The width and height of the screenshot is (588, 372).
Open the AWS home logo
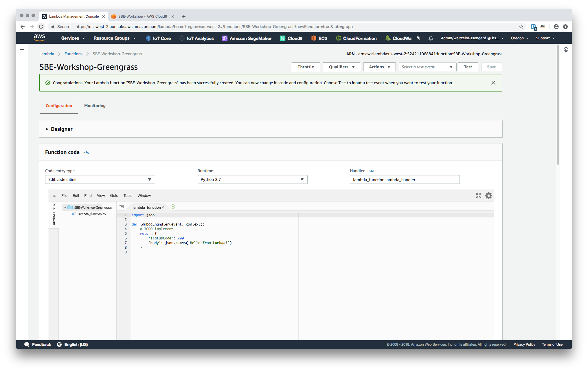39,38
